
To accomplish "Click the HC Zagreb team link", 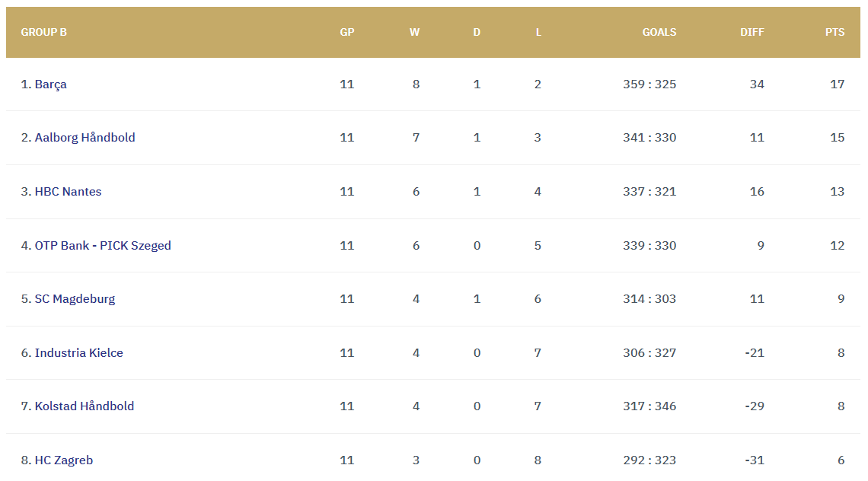I will click(63, 460).
